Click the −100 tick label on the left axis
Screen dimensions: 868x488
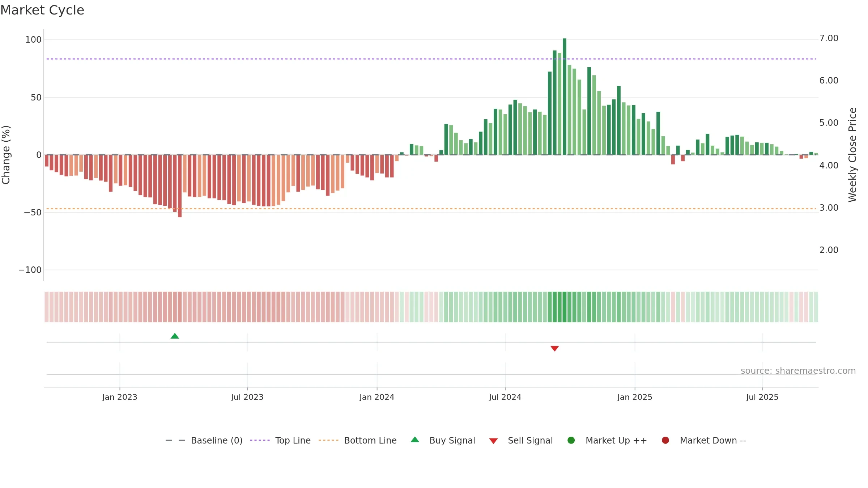click(30, 270)
